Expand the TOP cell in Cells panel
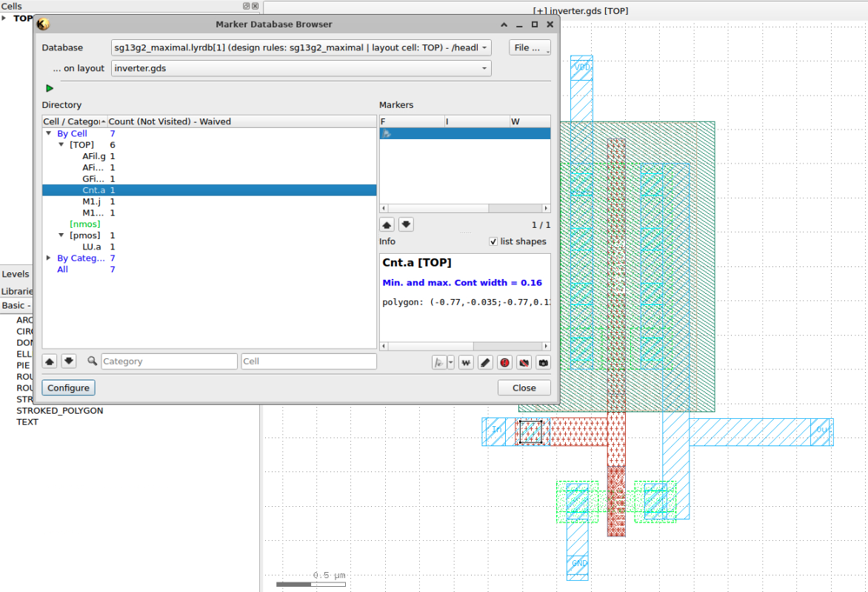The width and height of the screenshot is (868, 592). click(4, 18)
